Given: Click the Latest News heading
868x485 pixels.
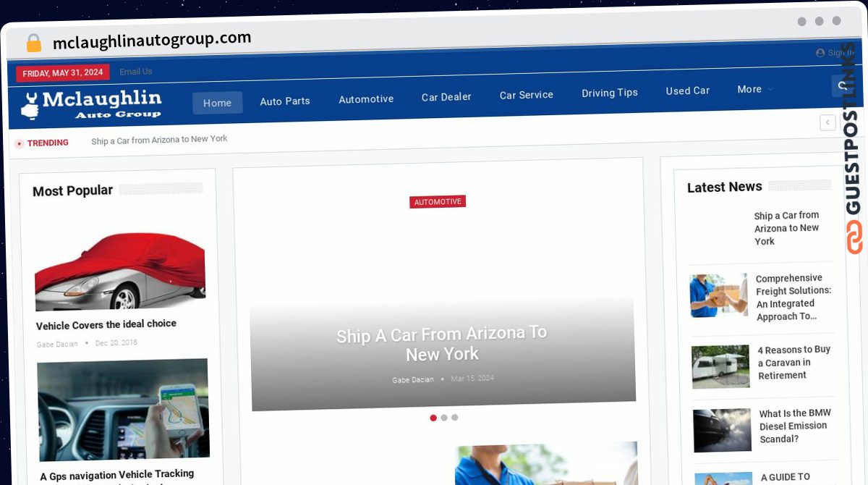Looking at the screenshot, I should (725, 187).
